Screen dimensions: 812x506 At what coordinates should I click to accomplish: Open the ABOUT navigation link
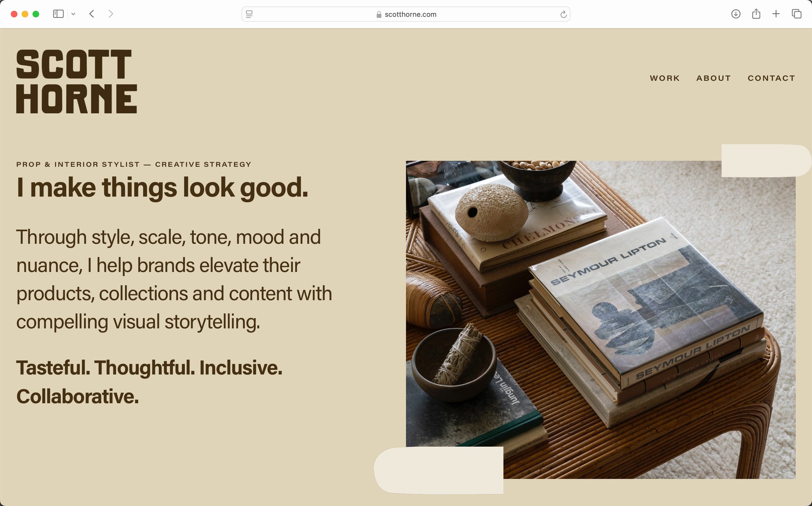click(x=714, y=78)
